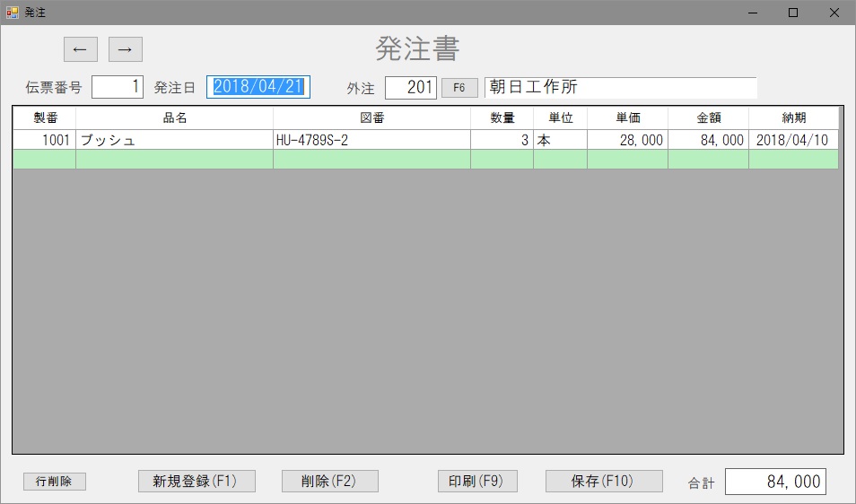
Task: Save using the 保存(F10) button
Action: [x=604, y=482]
